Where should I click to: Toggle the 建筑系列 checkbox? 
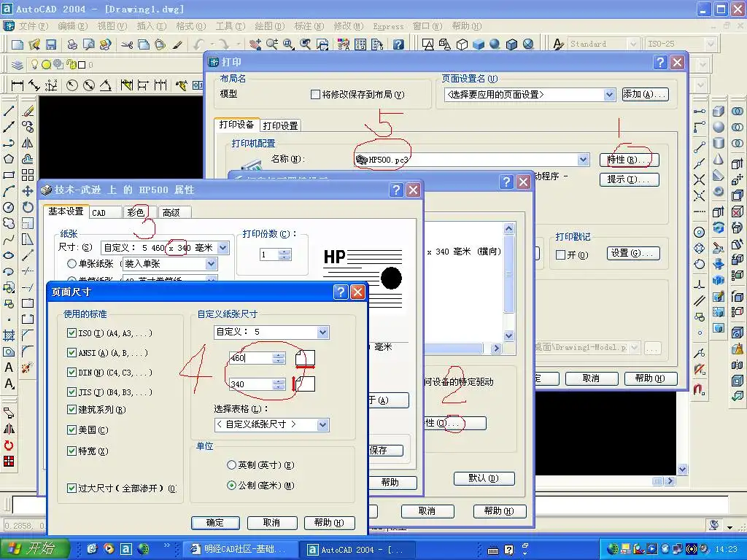tap(72, 409)
